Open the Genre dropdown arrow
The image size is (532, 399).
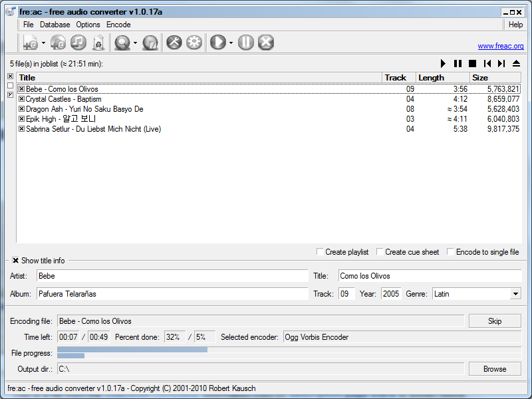click(x=515, y=294)
